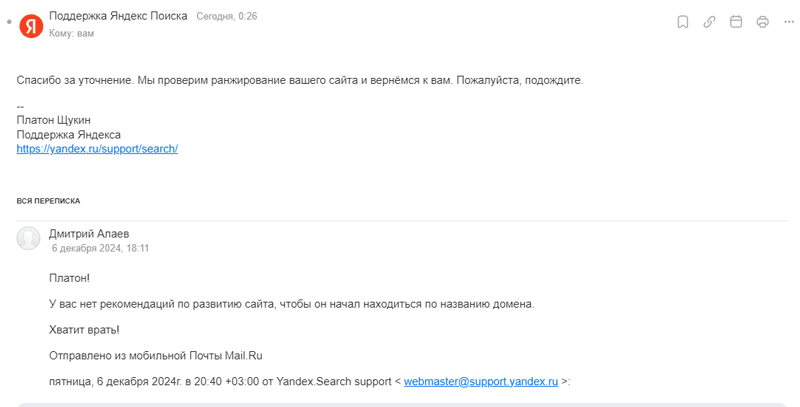Click the sender name 'Поддержка Яндекс Поиска'
The width and height of the screenshot is (800, 407).
click(118, 16)
